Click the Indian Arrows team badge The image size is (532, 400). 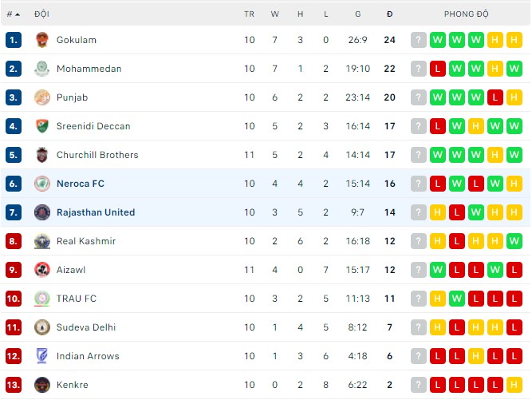point(42,356)
